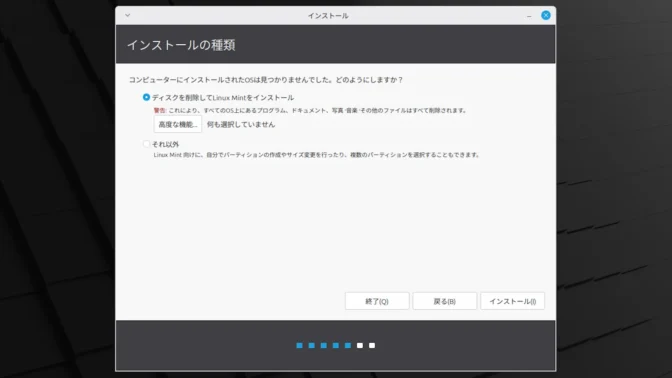Screen dimensions: 672x378
Task: Quit installer with the '終了(Q)' button
Action: [377, 301]
